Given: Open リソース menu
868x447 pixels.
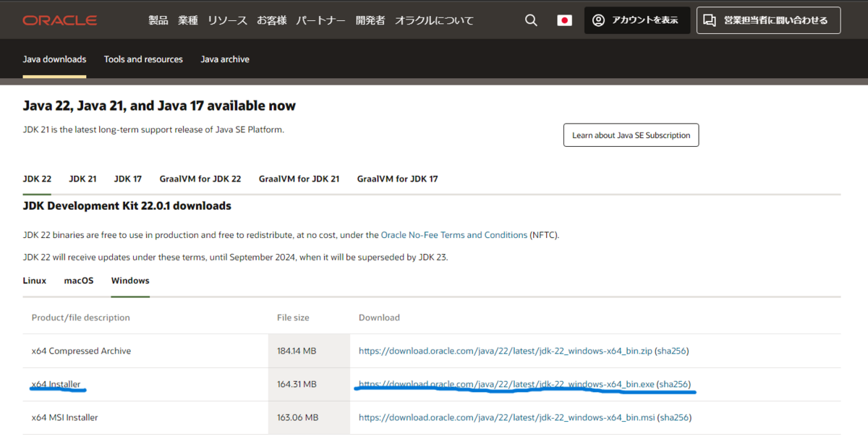Looking at the screenshot, I should 227,20.
